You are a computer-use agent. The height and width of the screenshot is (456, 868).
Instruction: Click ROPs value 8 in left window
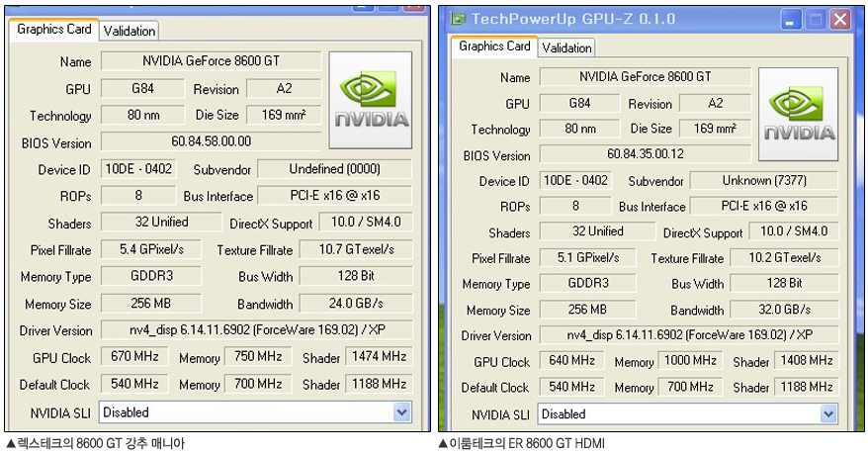[138, 196]
